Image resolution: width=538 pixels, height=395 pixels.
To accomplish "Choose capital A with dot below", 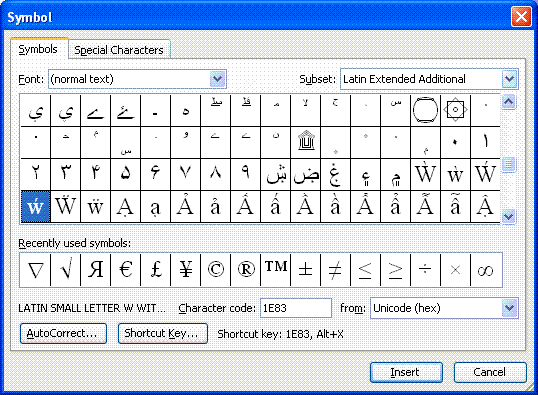I will click(x=126, y=207).
